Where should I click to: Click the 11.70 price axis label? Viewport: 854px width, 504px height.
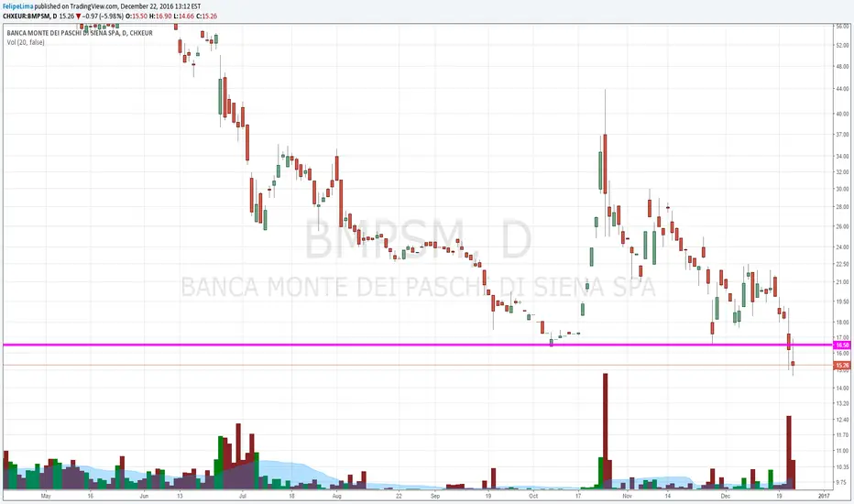842,435
